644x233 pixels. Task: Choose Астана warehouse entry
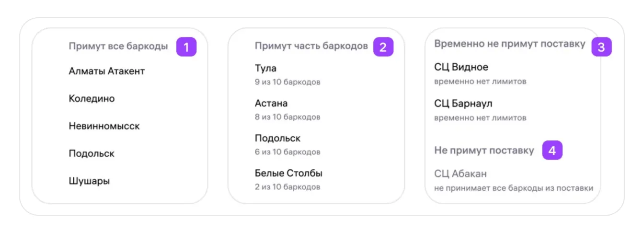[271, 104]
